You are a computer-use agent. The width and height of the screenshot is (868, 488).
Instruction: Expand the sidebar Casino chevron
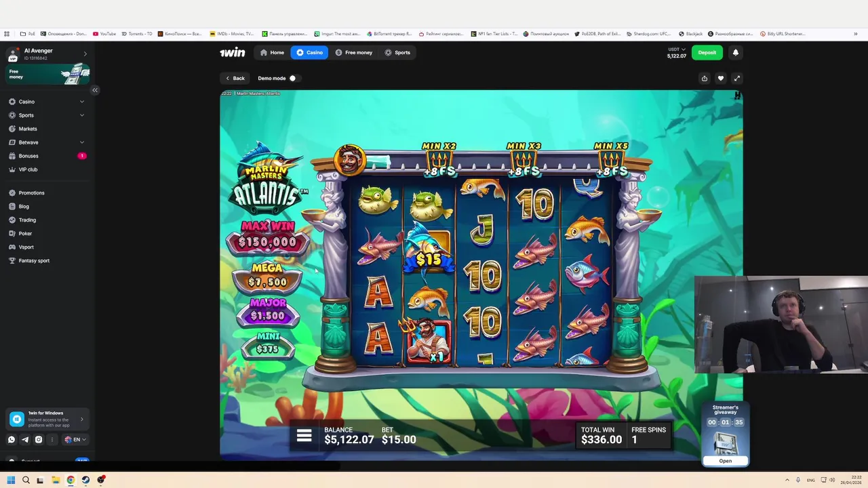tap(82, 102)
